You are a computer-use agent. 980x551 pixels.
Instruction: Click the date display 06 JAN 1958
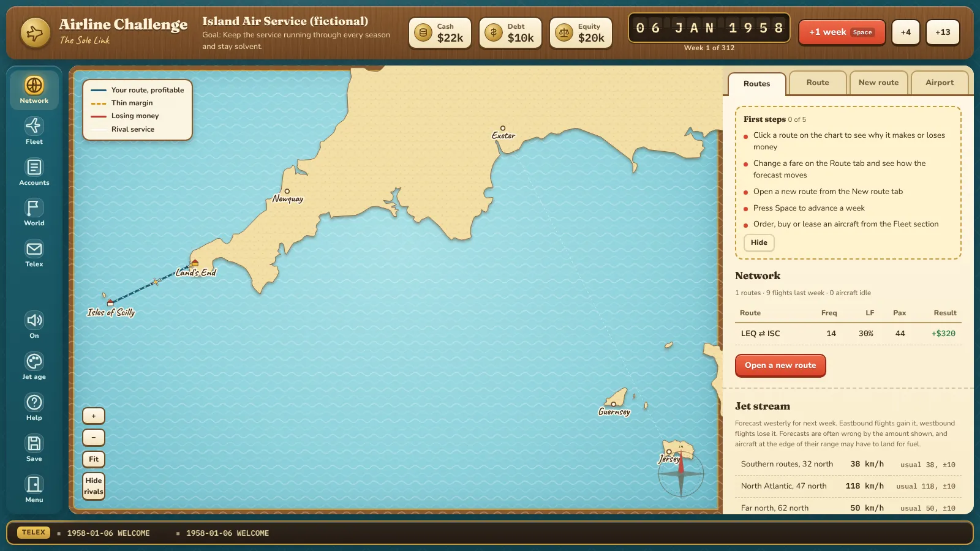709,28
